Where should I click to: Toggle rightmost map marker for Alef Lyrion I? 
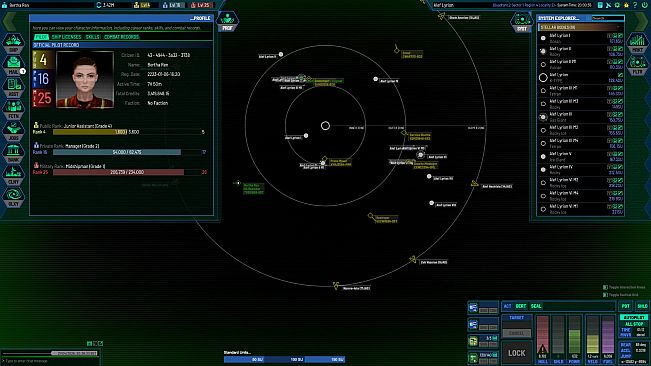(x=620, y=36)
